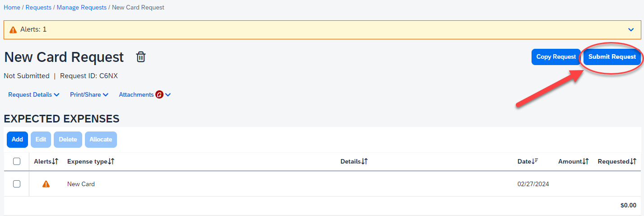Sort by Expense type column

click(111, 161)
